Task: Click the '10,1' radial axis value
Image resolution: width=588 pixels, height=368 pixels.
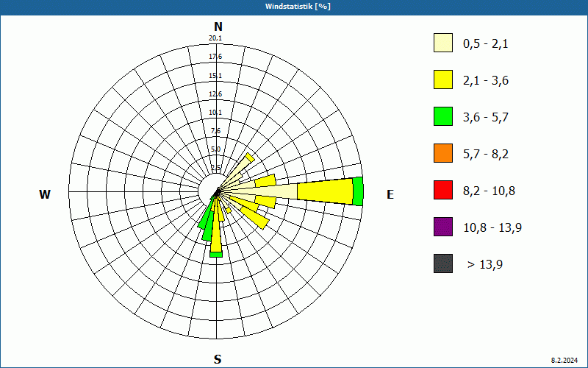Action: click(215, 113)
